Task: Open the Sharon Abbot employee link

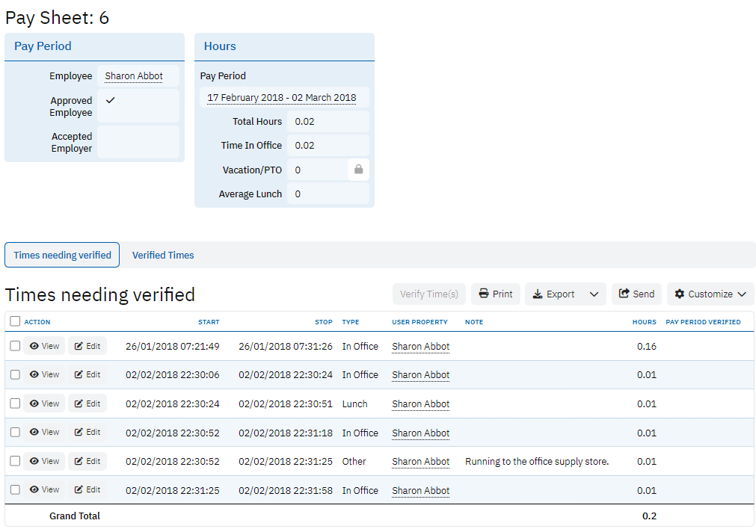Action: tap(134, 76)
